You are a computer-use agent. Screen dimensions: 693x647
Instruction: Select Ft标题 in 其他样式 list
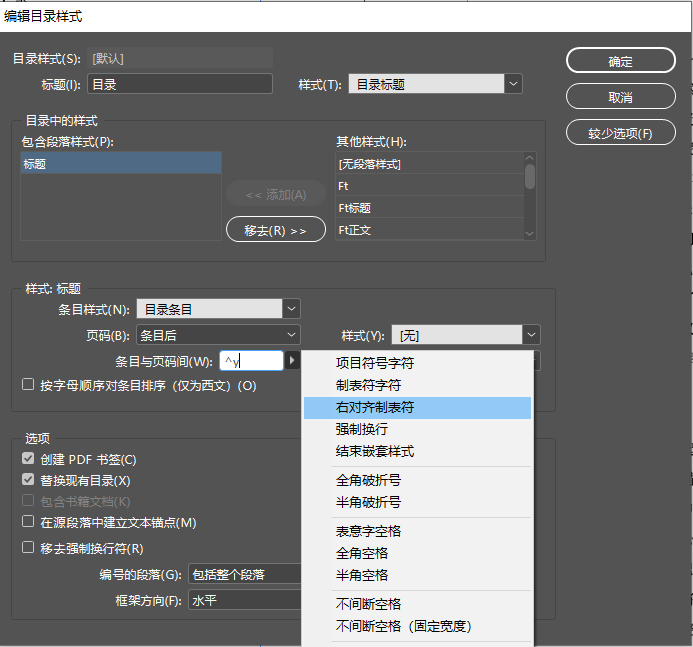pyautogui.click(x=430, y=208)
